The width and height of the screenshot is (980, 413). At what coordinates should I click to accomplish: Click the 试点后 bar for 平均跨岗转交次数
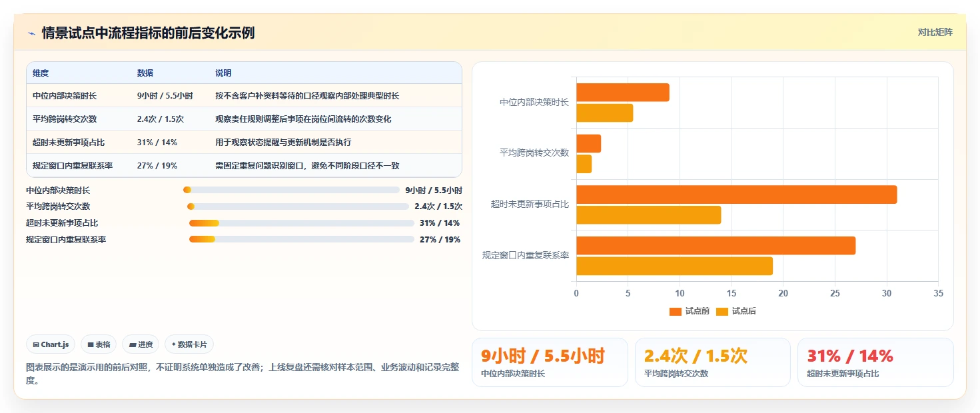tap(584, 164)
